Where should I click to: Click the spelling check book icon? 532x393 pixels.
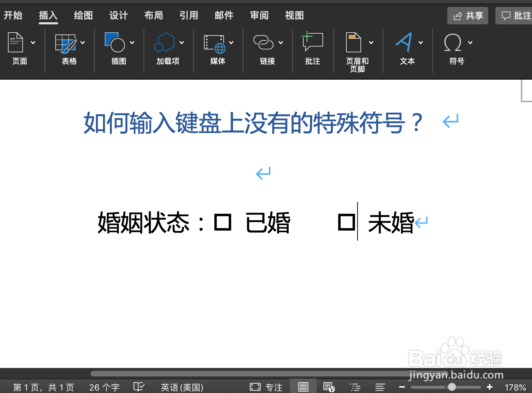pos(139,387)
